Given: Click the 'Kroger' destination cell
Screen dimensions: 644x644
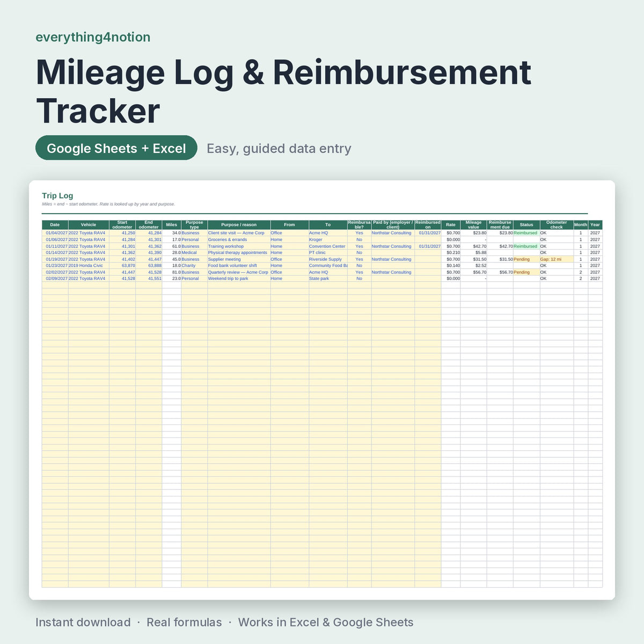Looking at the screenshot, I should pos(328,239).
